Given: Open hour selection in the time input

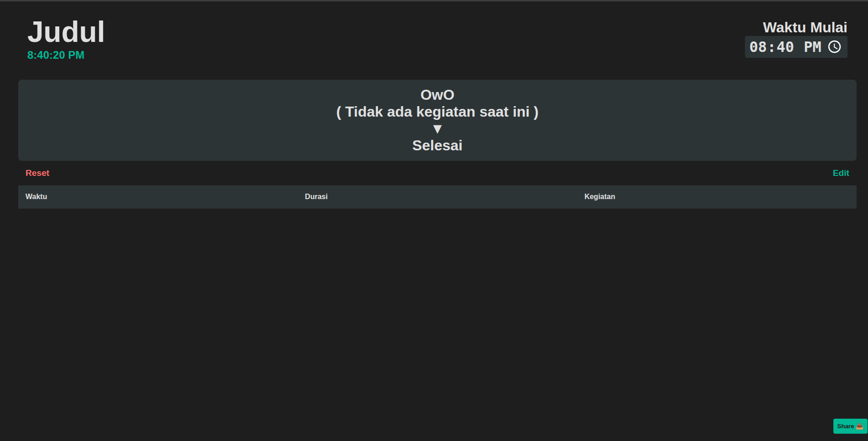Looking at the screenshot, I should point(758,46).
